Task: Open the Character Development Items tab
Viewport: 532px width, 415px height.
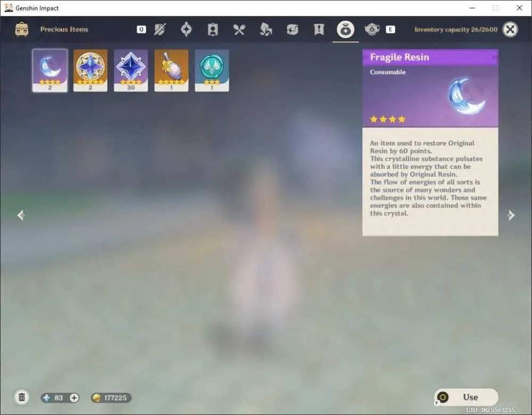Action: pyautogui.click(x=213, y=29)
